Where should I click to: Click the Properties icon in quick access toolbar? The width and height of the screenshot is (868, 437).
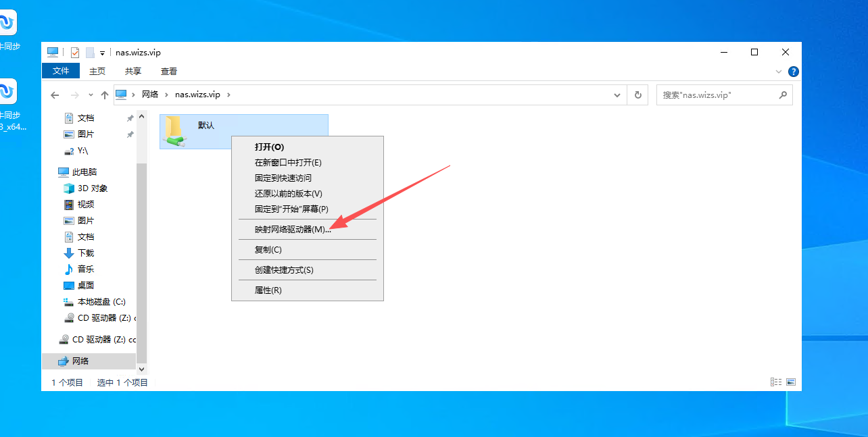[75, 53]
